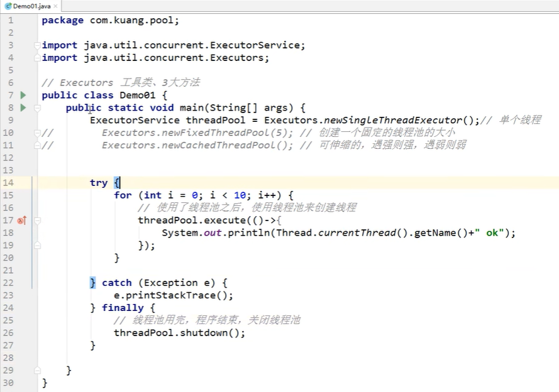559x392 pixels.
Task: Click the 'try' keyword on line 14
Action: coord(99,183)
